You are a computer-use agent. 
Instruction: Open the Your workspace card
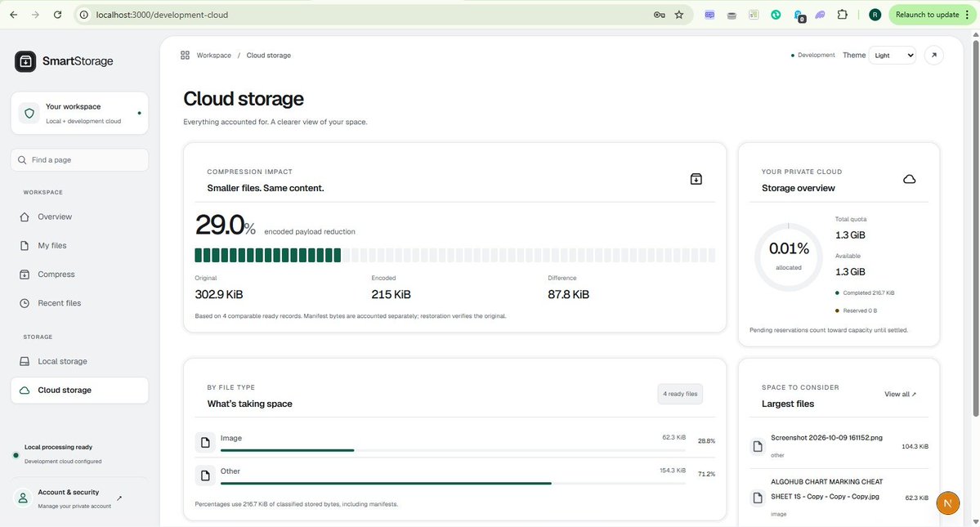pyautogui.click(x=79, y=113)
